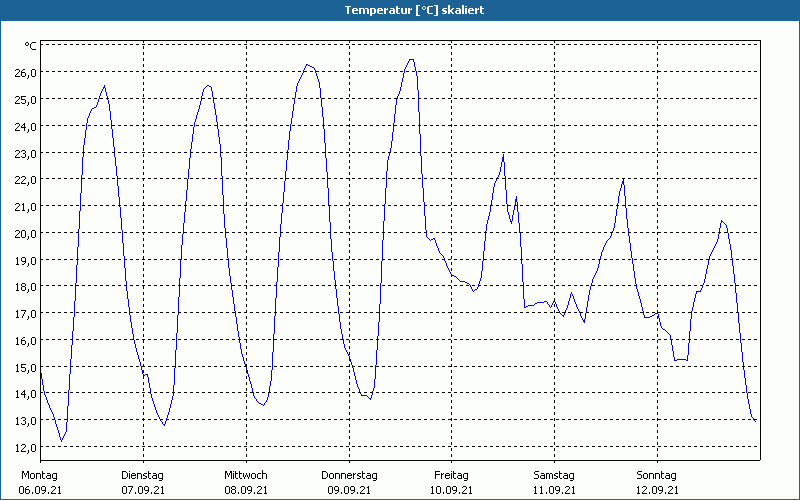This screenshot has height=500, width=800.
Task: Select the Freitag day label
Action: 451,476
